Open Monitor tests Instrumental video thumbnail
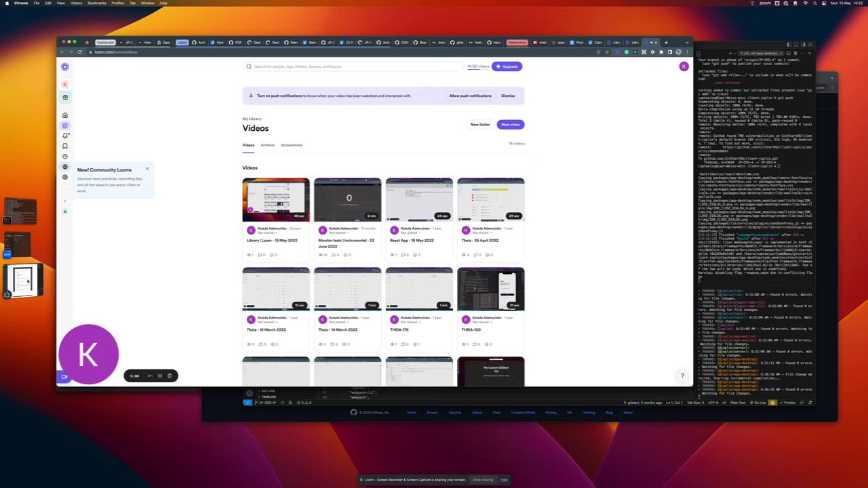Screen dimensions: 868x488 pos(348,200)
